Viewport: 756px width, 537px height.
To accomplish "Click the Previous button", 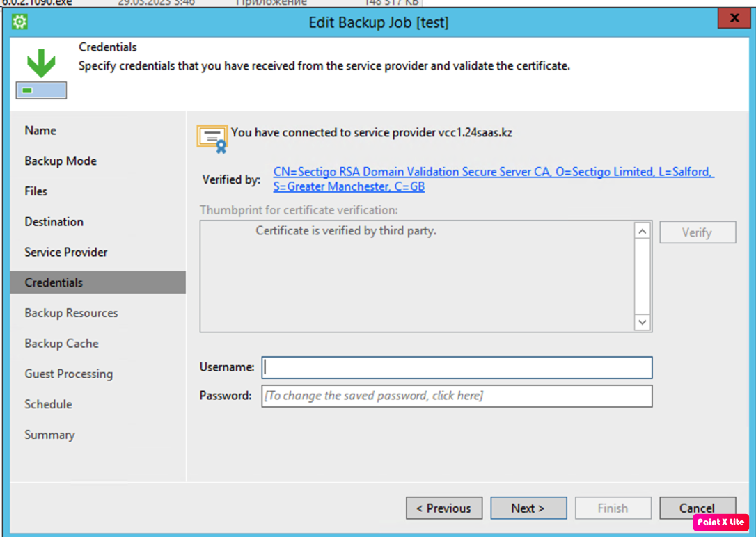I will tap(444, 508).
